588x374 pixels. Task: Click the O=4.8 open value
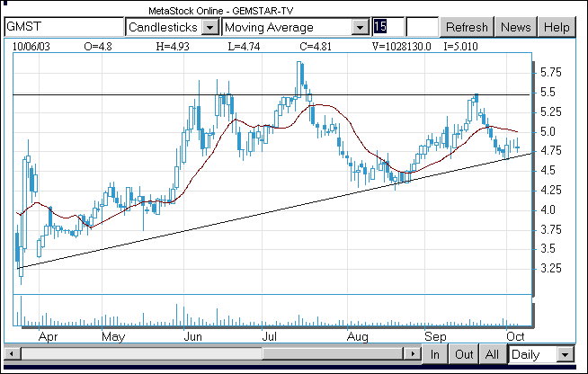98,47
